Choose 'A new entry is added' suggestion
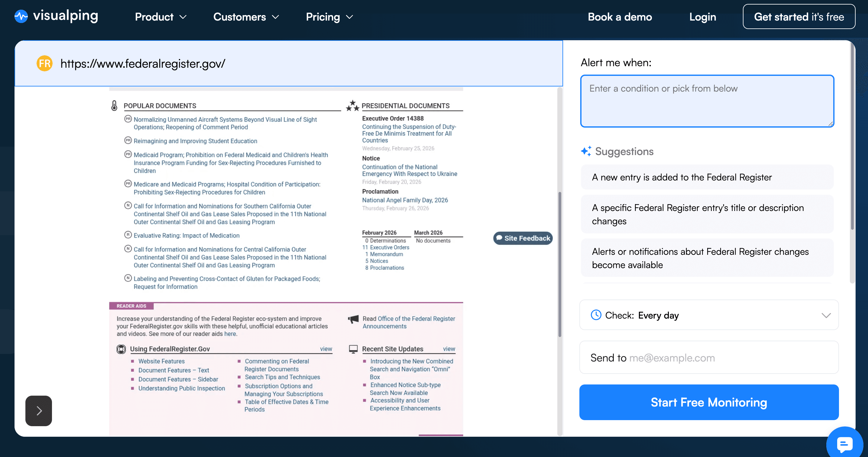868x457 pixels. tap(707, 177)
